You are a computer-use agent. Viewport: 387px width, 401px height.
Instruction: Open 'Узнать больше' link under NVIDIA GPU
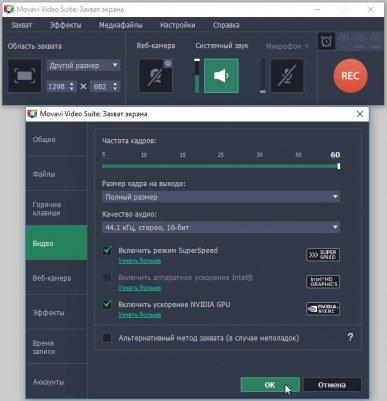pyautogui.click(x=140, y=315)
